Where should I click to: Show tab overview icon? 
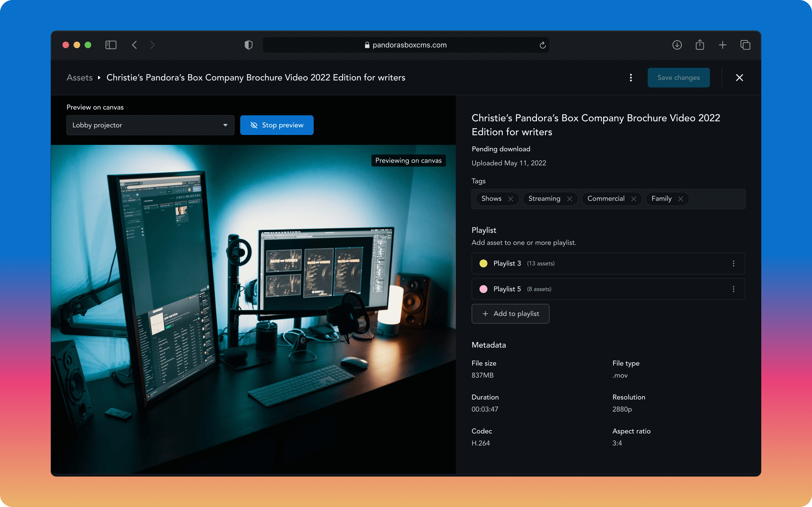(x=745, y=45)
